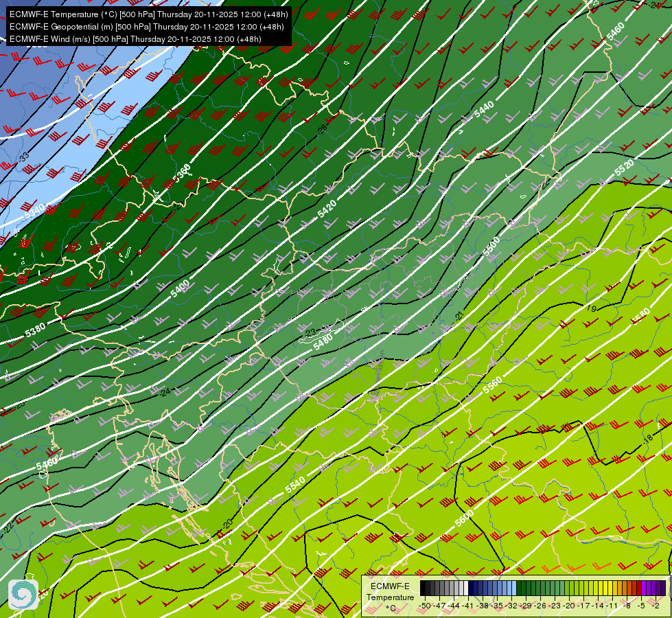Click the 5380 geopotential contour label
The width and height of the screenshot is (672, 618).
[x=35, y=330]
